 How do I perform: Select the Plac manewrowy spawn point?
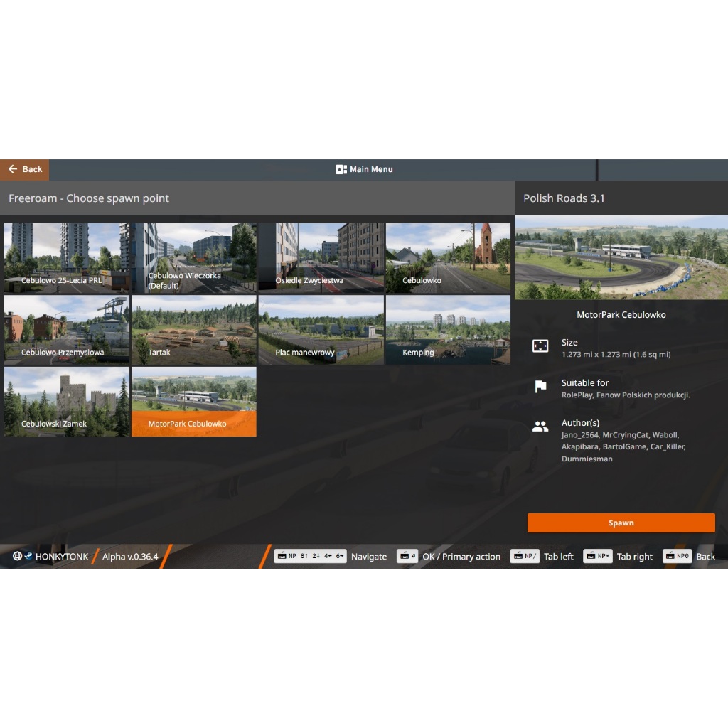tap(321, 330)
